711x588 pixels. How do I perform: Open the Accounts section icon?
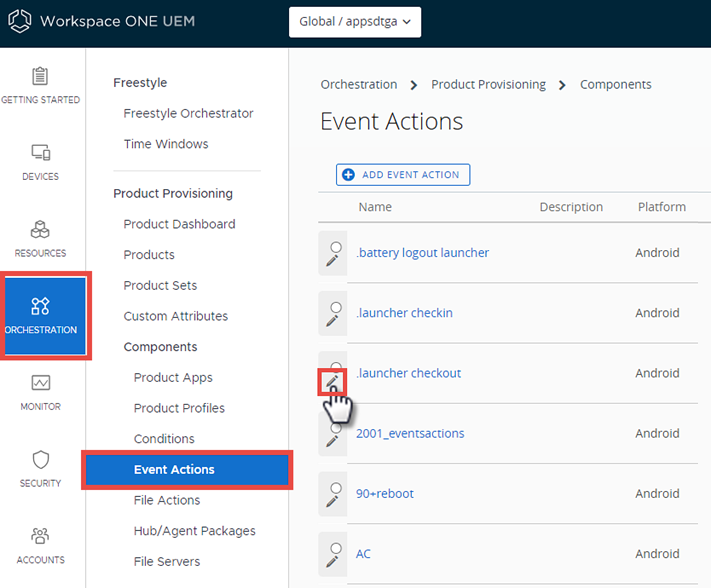pyautogui.click(x=40, y=535)
